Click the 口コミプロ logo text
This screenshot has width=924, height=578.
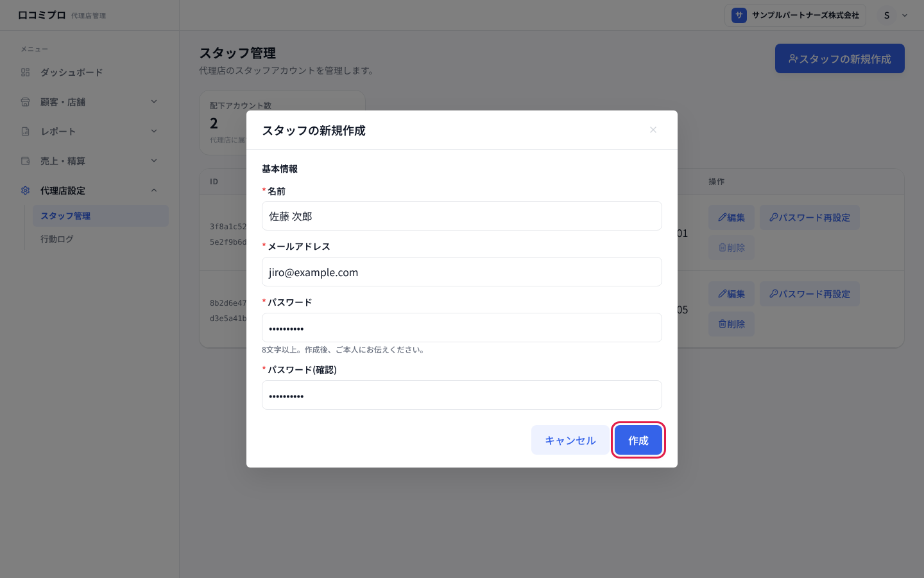coord(42,15)
